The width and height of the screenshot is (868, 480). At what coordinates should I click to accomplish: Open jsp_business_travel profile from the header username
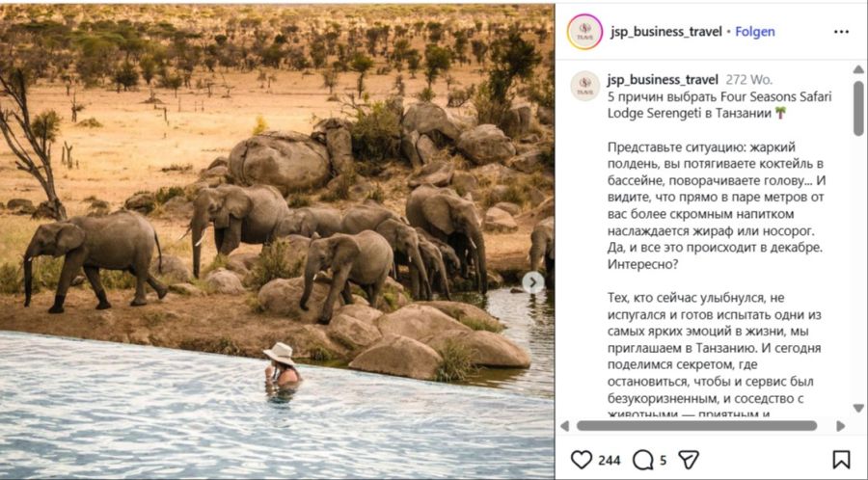pyautogui.click(x=665, y=32)
